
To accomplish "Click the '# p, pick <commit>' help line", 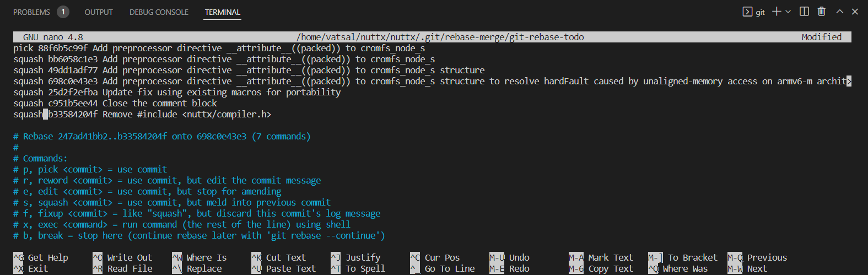I will (x=90, y=169).
